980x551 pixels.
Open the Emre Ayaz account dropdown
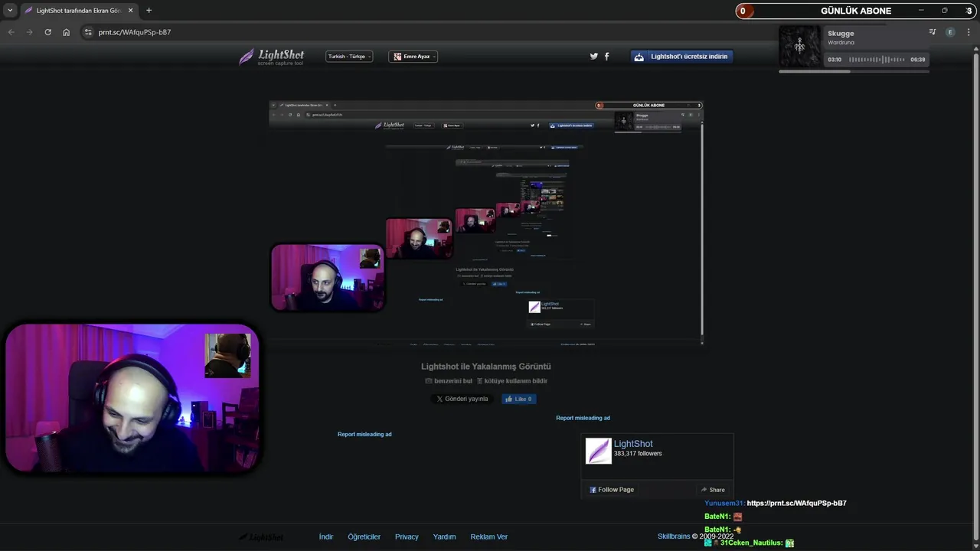[x=413, y=57]
